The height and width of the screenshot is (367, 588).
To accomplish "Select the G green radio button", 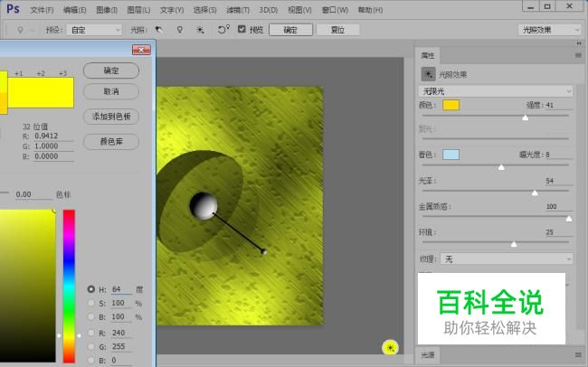I will pyautogui.click(x=91, y=346).
